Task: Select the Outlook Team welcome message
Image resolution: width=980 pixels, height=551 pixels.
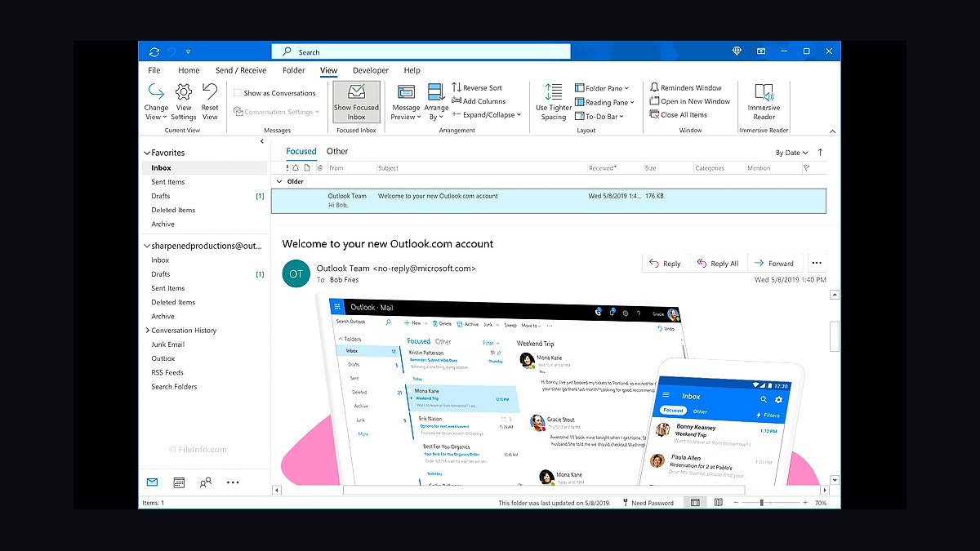Action: (548, 201)
